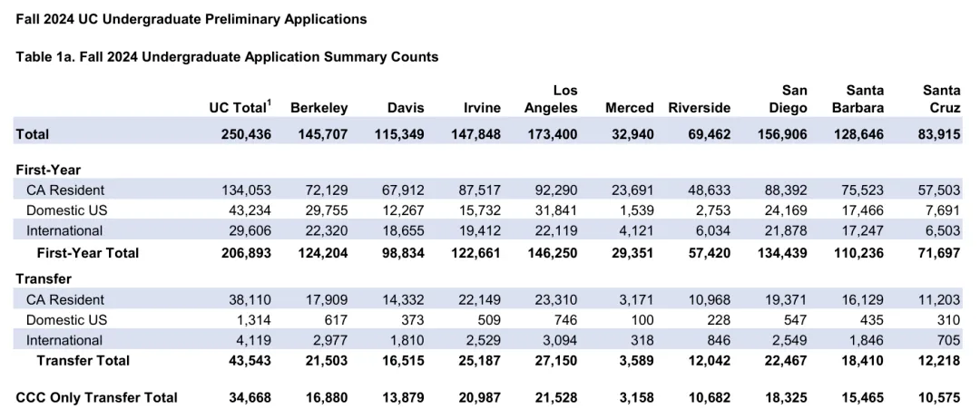The image size is (980, 419).
Task: Select the 'UC Total' column header
Action: (x=239, y=108)
